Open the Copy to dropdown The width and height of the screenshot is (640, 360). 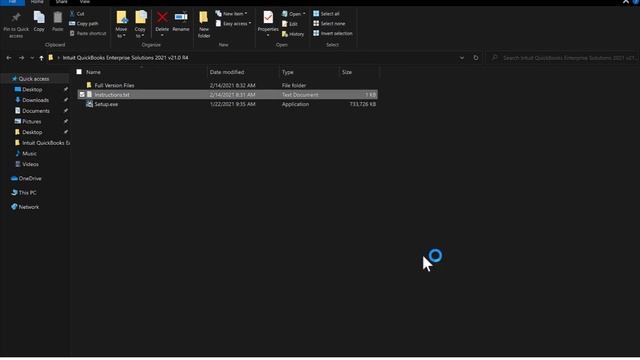140,25
